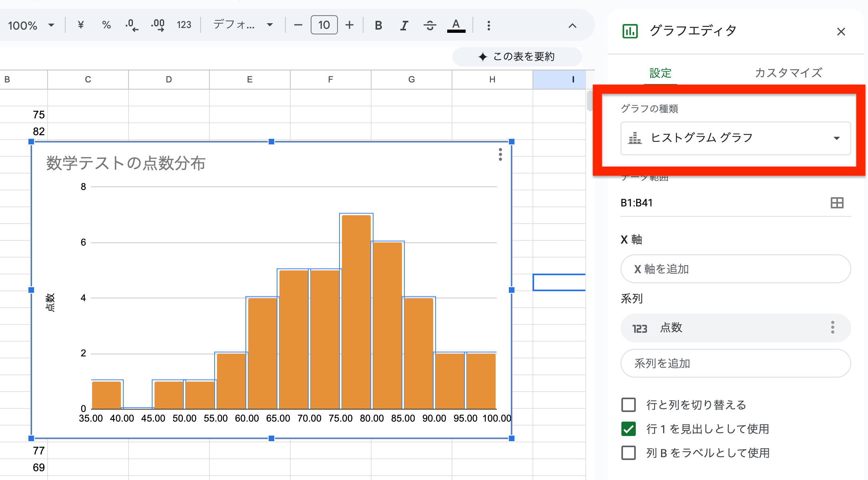This screenshot has width=868, height=480.
Task: Disable 行1を見出しとして使用 checkbox
Action: coord(628,428)
